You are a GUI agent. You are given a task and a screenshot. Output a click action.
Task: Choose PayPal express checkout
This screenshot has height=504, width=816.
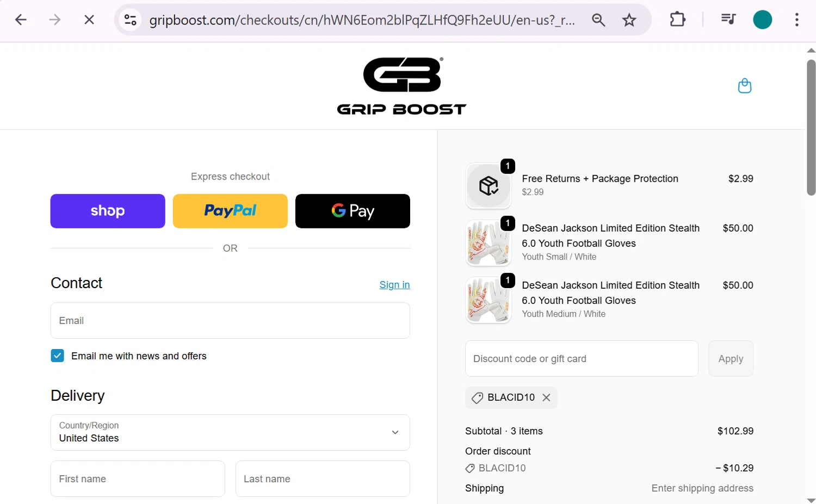230,211
